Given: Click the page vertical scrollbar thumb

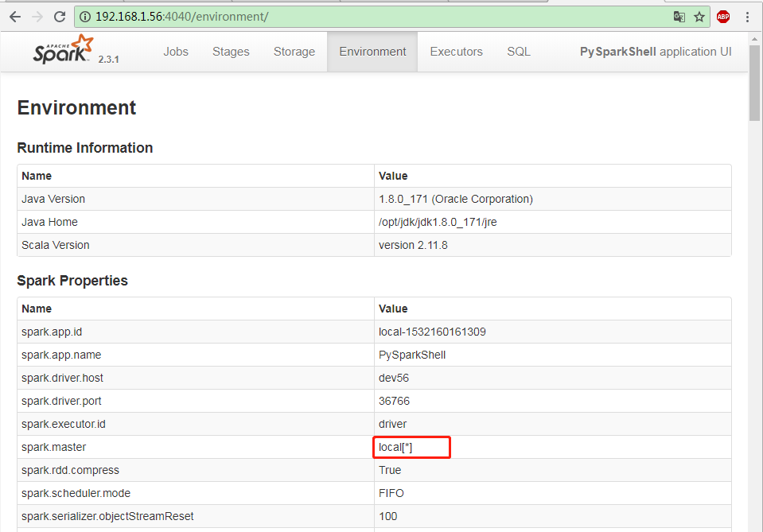Looking at the screenshot, I should [x=754, y=95].
